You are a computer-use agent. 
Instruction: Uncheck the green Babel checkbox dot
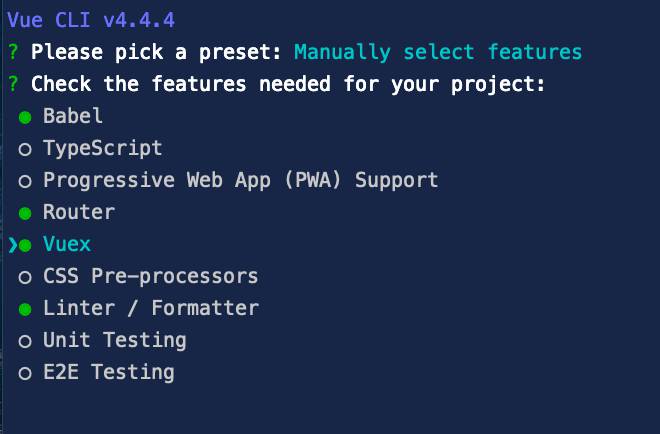click(x=25, y=117)
